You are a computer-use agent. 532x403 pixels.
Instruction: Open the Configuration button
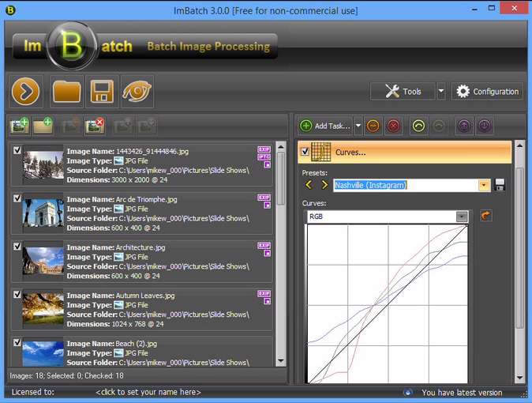(487, 92)
